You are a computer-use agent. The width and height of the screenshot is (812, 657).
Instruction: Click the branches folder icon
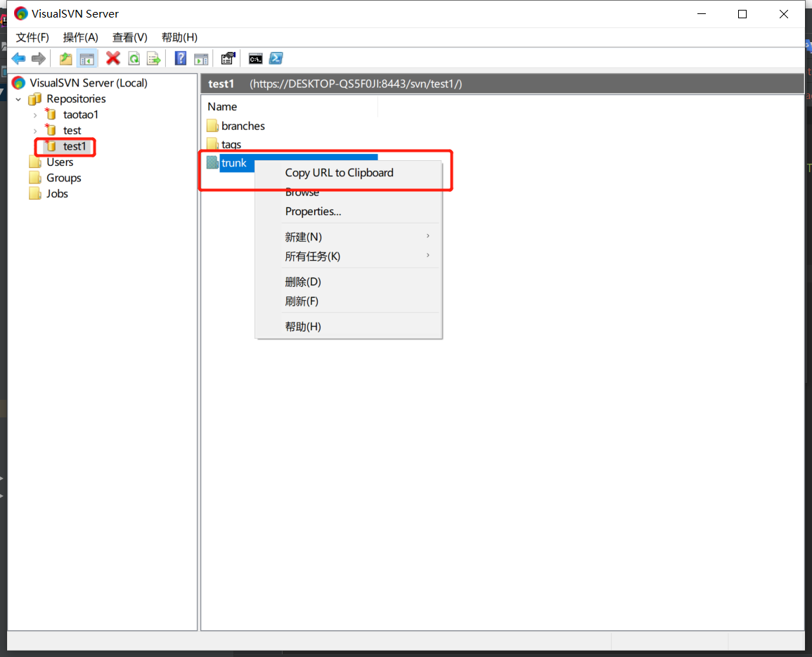pos(212,126)
